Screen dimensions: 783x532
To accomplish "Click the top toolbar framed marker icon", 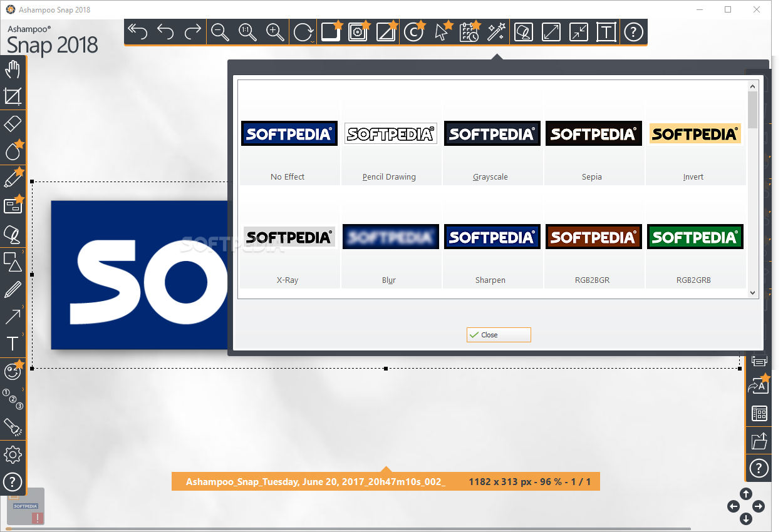I will click(524, 32).
